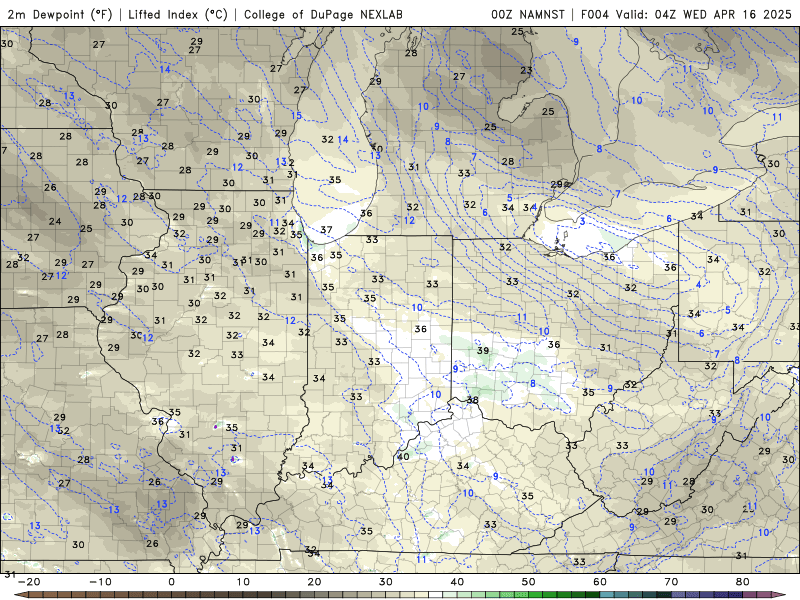Click the blue 15 lifted index contour label
This screenshot has width=800, height=600.
[296, 116]
